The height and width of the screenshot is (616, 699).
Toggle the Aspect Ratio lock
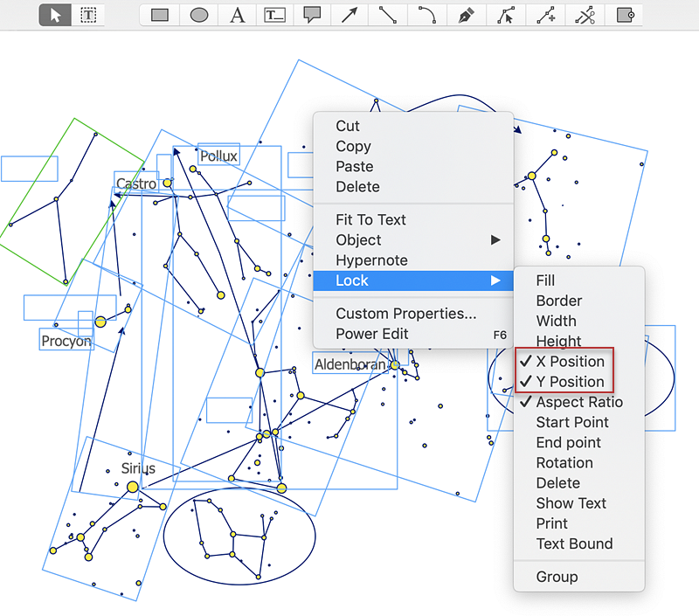578,402
